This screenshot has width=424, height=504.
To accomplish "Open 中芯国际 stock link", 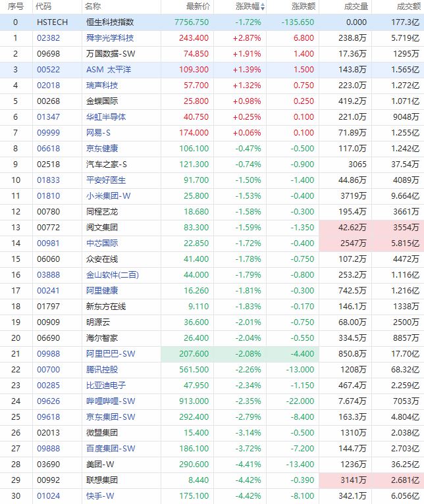I will pyautogui.click(x=102, y=243).
